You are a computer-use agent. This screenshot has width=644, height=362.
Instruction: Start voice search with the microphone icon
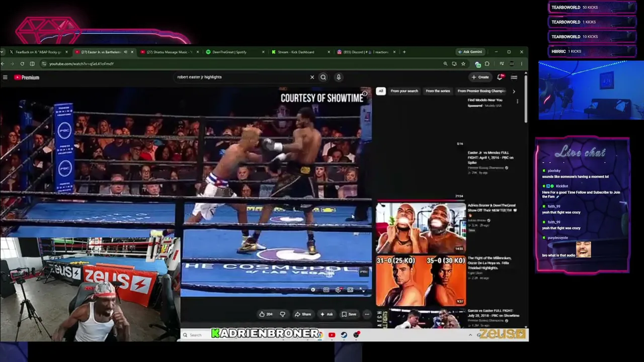(x=339, y=77)
